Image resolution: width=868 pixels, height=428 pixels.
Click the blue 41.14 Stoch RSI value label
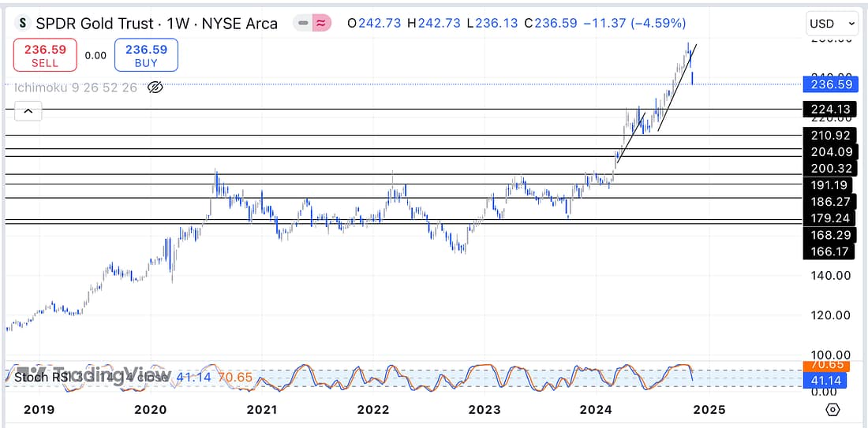[826, 381]
